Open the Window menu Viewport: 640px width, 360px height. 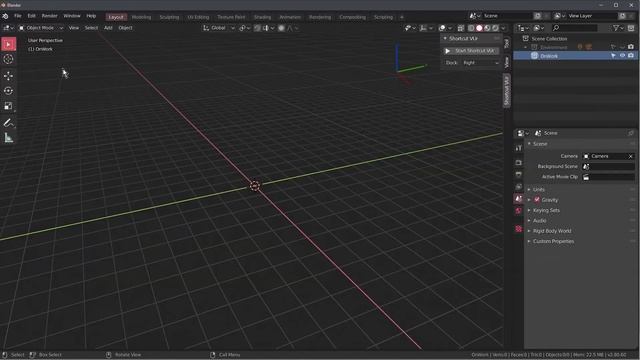72,16
